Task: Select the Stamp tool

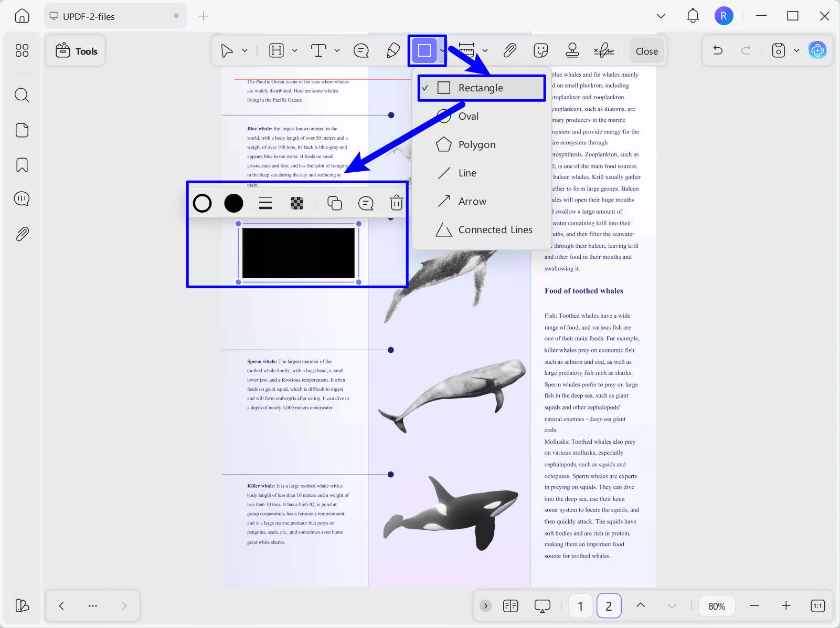Action: 572,50
